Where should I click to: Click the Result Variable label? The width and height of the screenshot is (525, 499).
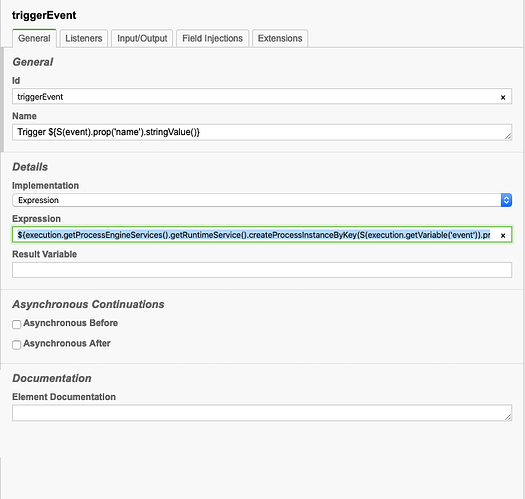point(45,254)
